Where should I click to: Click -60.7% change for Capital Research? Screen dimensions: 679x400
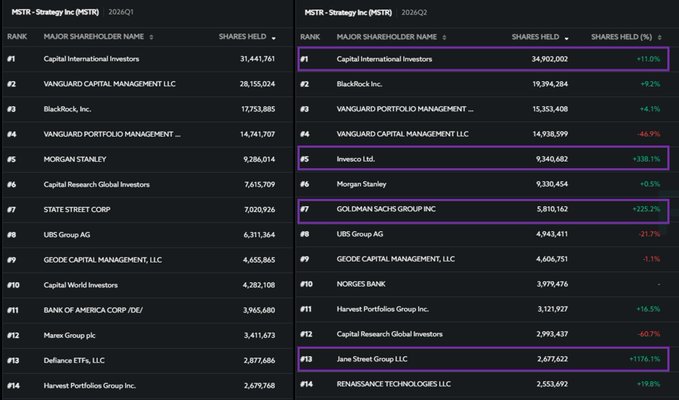pos(649,334)
